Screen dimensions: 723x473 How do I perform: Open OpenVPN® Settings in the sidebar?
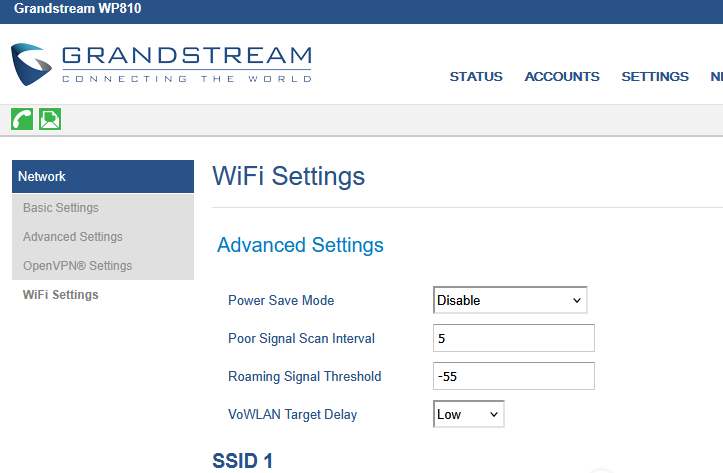78,266
